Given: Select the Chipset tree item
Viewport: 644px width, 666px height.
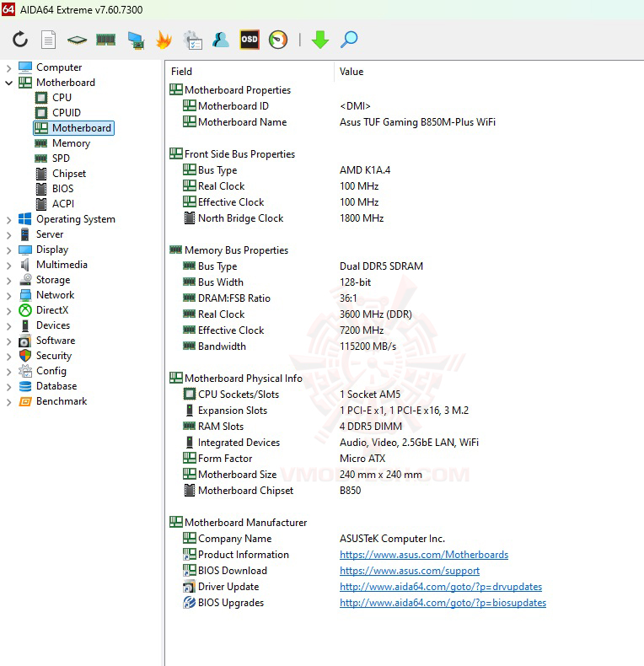Looking at the screenshot, I should [x=69, y=174].
